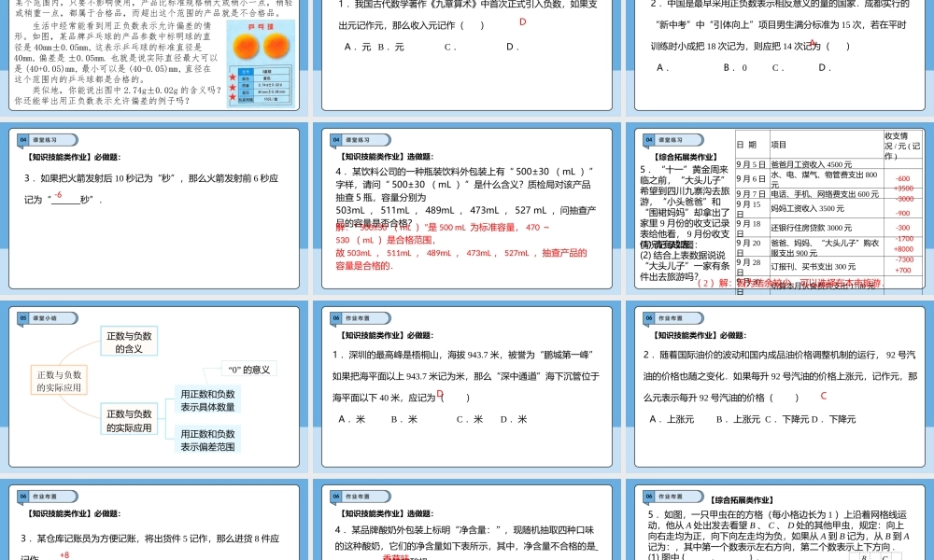Click the '用正数和负数表示偏差范围' node
This screenshot has height=560, width=934.
click(x=208, y=441)
